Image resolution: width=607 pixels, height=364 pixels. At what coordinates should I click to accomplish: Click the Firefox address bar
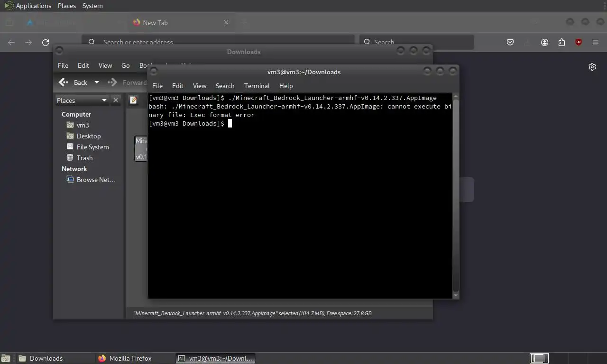point(218,42)
